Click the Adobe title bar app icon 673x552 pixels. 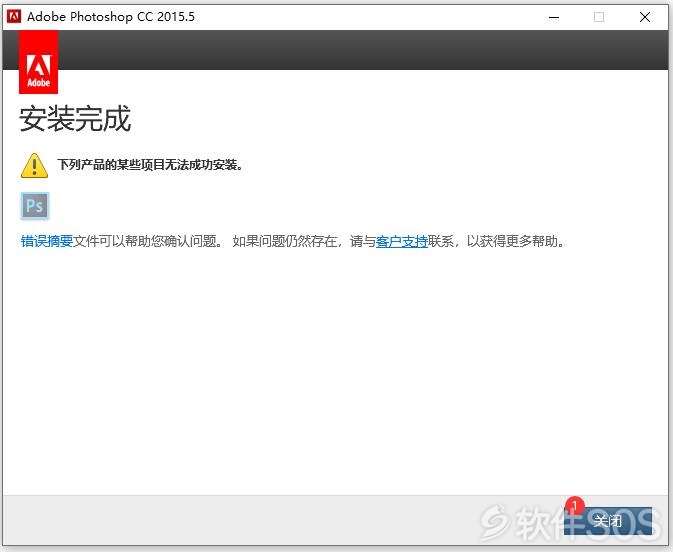[x=14, y=17]
